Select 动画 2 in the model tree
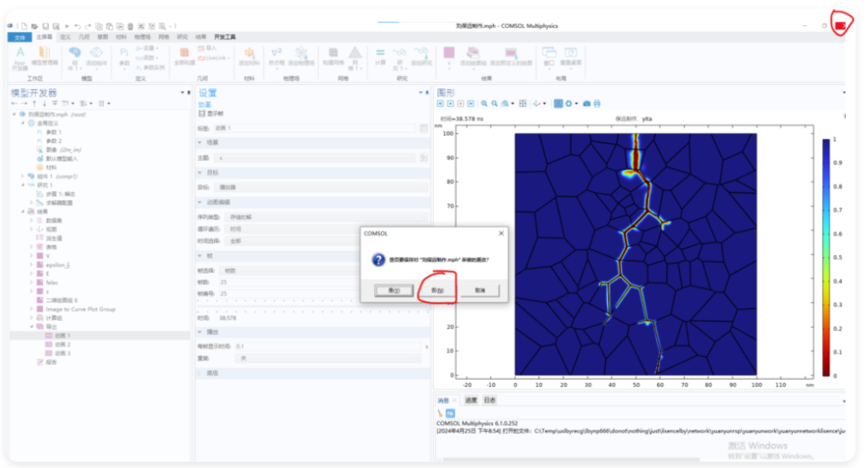 tap(62, 345)
